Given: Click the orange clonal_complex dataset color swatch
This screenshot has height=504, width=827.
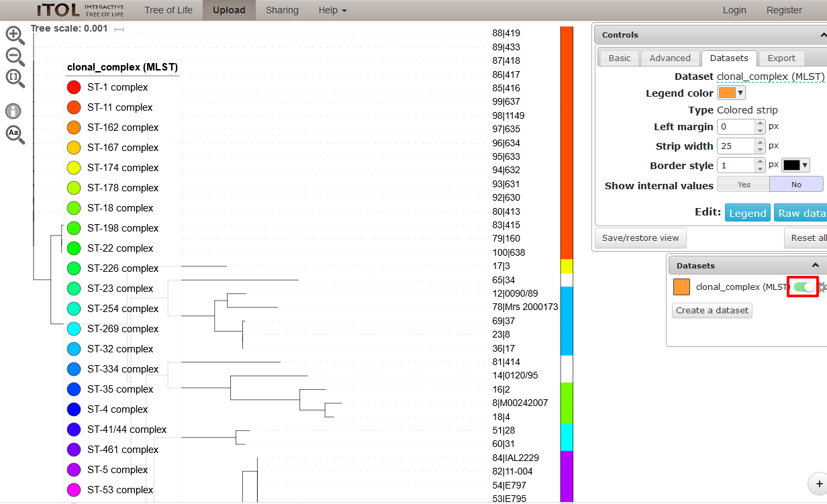Looking at the screenshot, I should (x=681, y=287).
